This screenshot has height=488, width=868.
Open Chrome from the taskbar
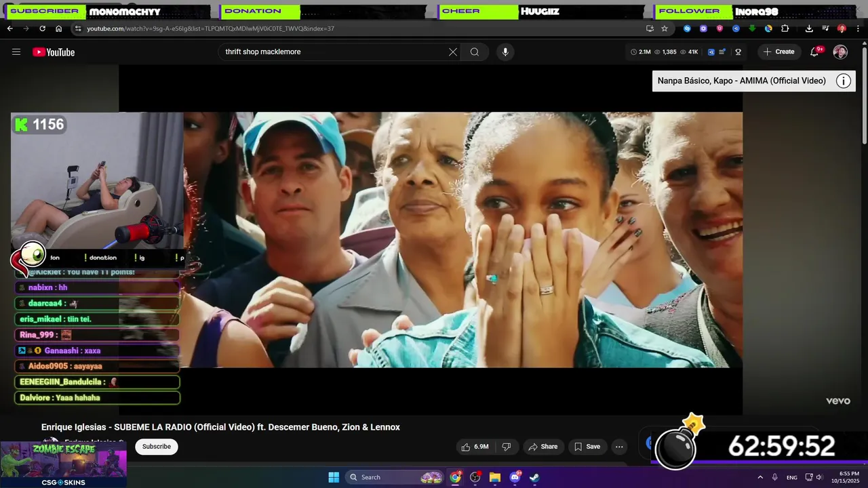point(456,477)
